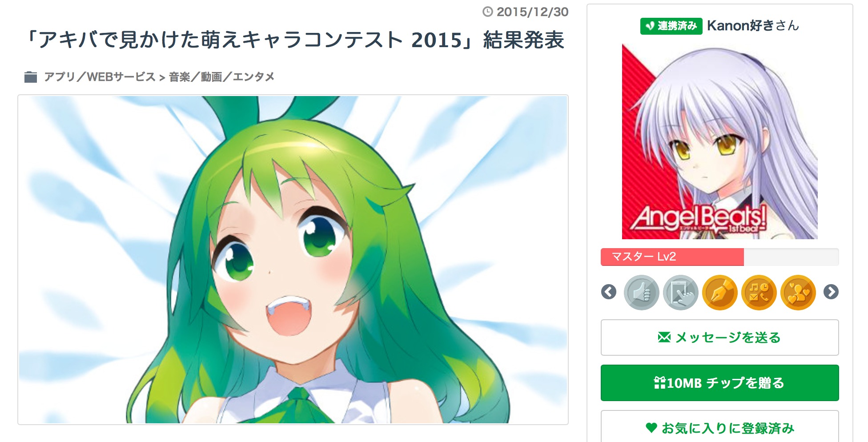Show next badges with right arrow
This screenshot has width=868, height=442.
click(x=831, y=292)
